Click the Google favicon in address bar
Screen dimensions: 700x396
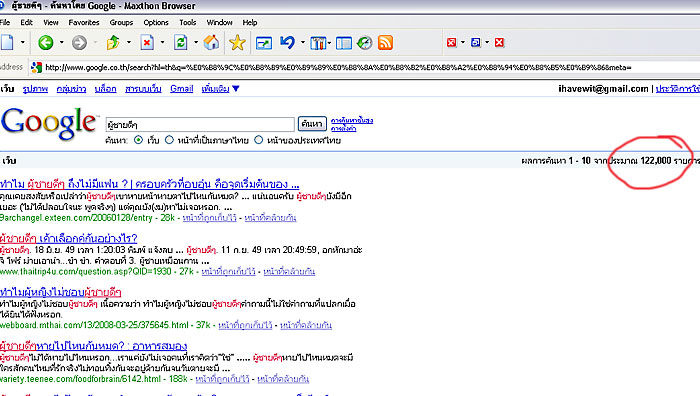coord(36,67)
